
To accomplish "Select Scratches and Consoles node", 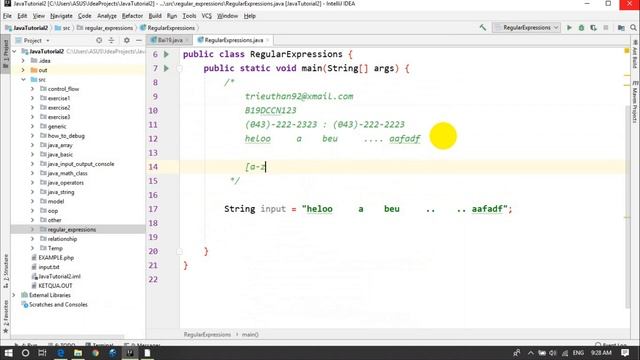I will (x=55, y=304).
